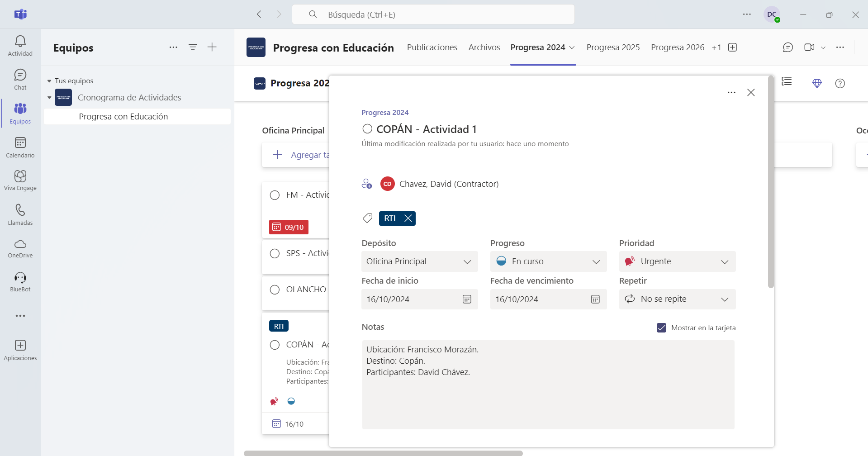Click Progresa 2024 plan link
This screenshot has height=456, width=868.
385,112
